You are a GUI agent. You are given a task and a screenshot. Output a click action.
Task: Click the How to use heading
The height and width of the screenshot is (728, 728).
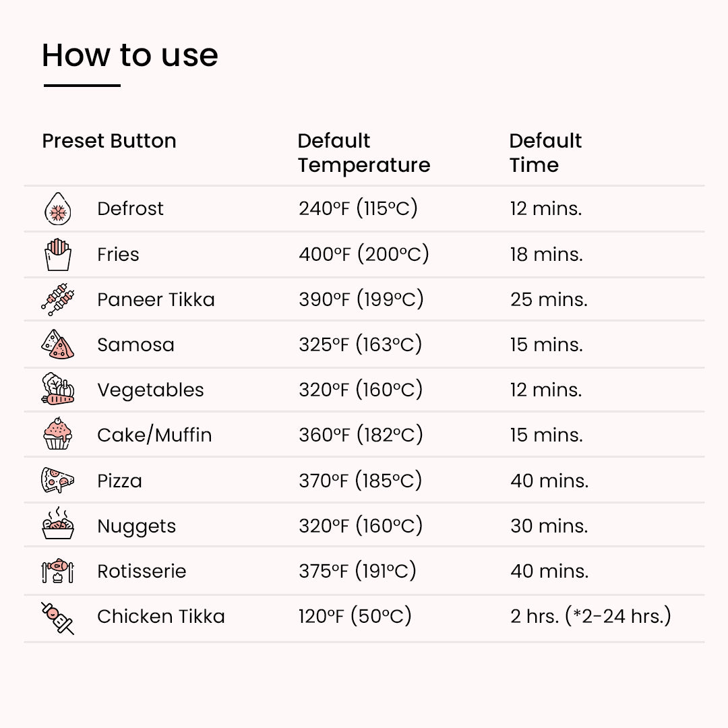tap(130, 55)
